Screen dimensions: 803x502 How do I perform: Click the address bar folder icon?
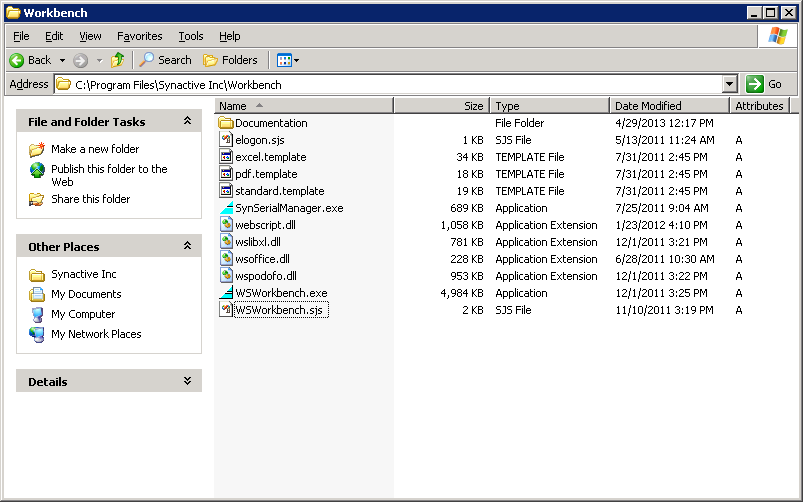[64, 84]
